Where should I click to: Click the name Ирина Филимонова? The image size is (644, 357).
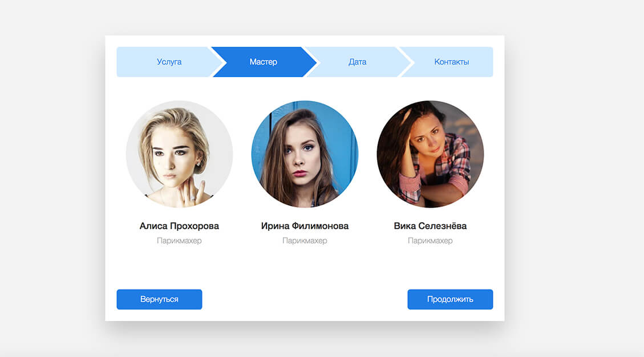tap(305, 226)
